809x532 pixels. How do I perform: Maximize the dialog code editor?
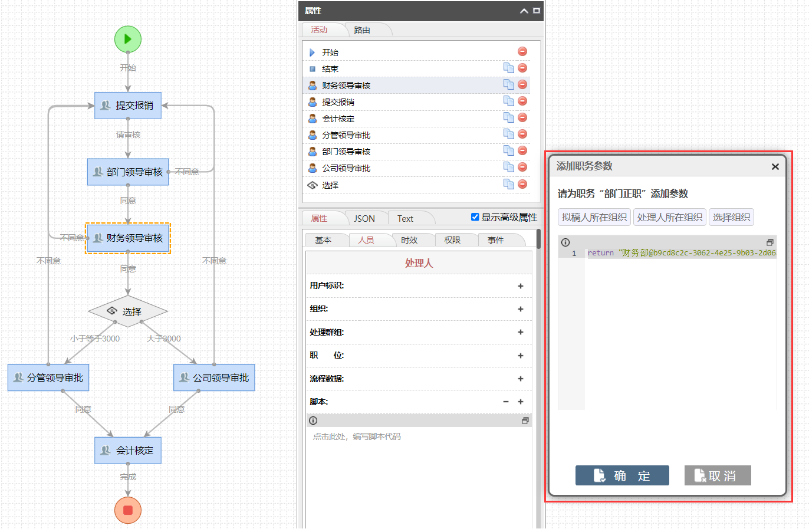point(769,242)
